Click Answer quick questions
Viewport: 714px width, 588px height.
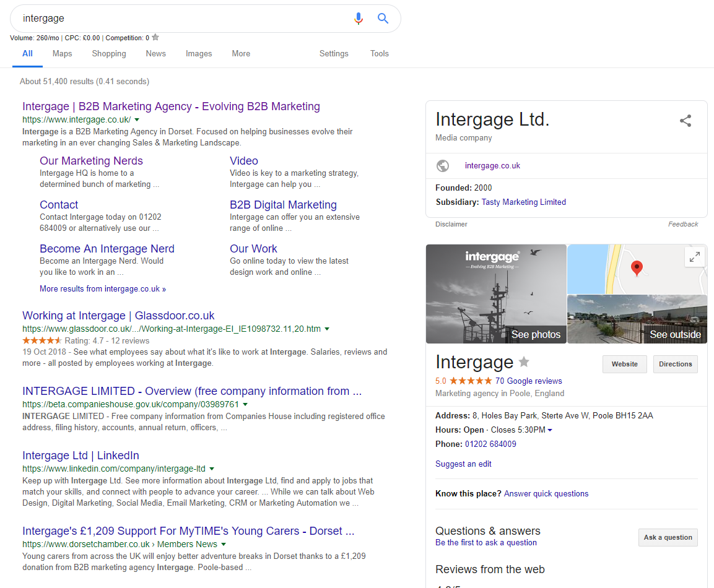(546, 494)
